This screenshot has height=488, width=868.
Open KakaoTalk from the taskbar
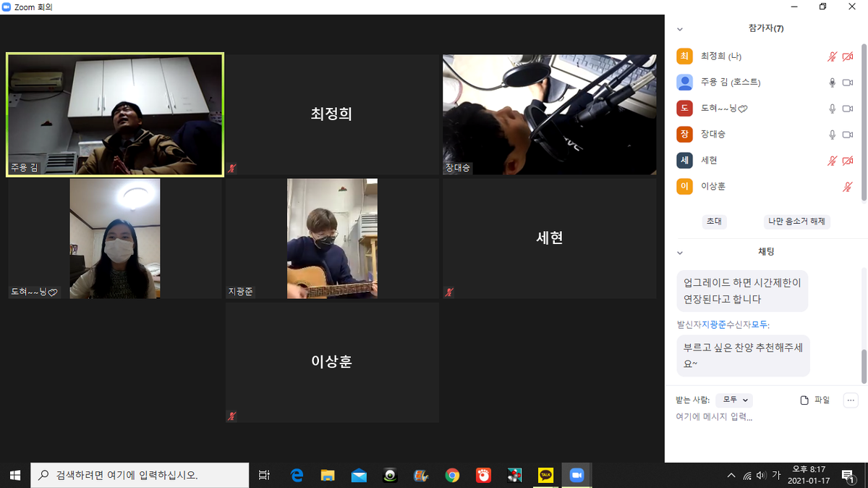546,475
